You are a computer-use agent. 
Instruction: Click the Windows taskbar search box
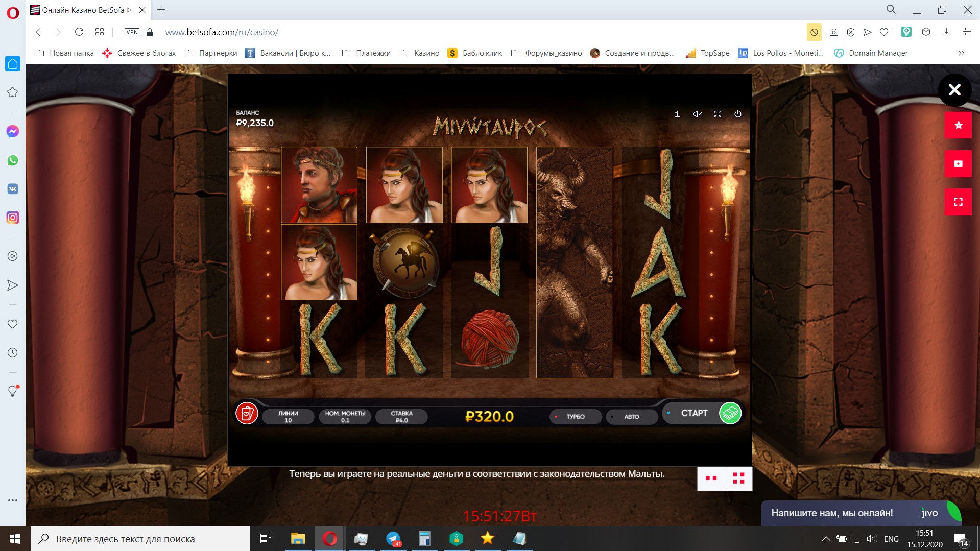point(140,539)
